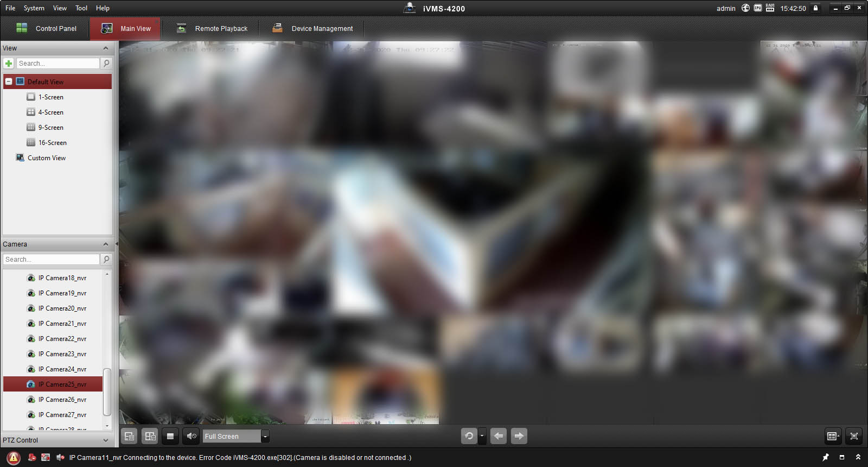Viewport: 868px width, 467px height.
Task: Open the View menu
Action: pyautogui.click(x=60, y=8)
